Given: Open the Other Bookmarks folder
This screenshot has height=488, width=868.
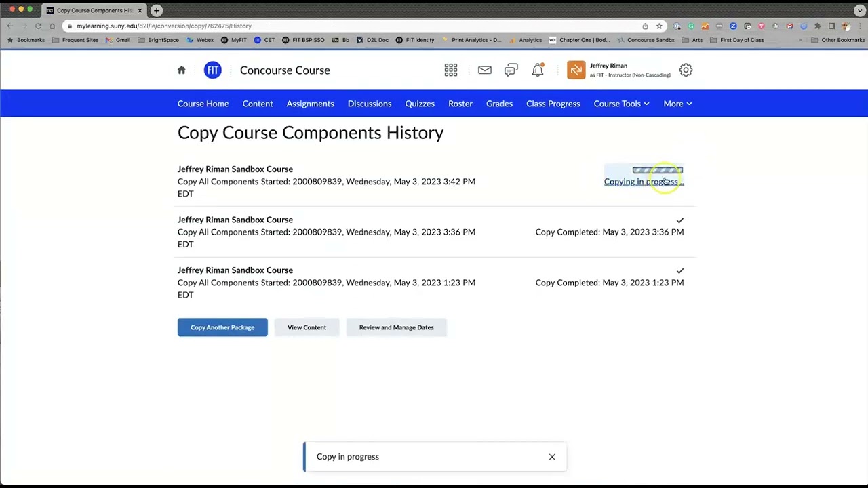Looking at the screenshot, I should (x=837, y=40).
